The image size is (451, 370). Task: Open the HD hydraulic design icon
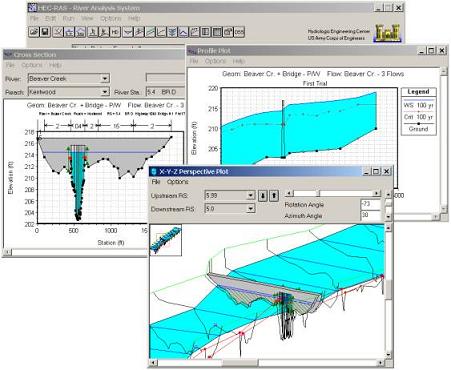[115, 32]
